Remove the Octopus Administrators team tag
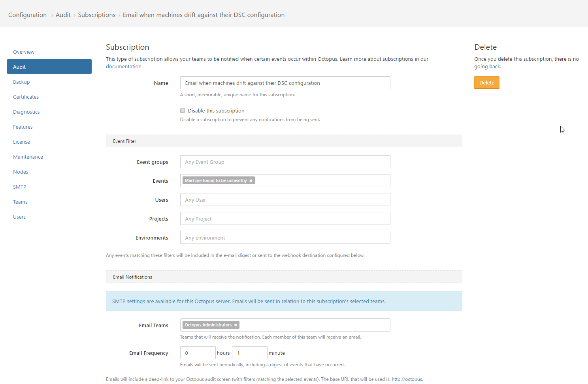This screenshot has height=384, width=588. click(236, 325)
